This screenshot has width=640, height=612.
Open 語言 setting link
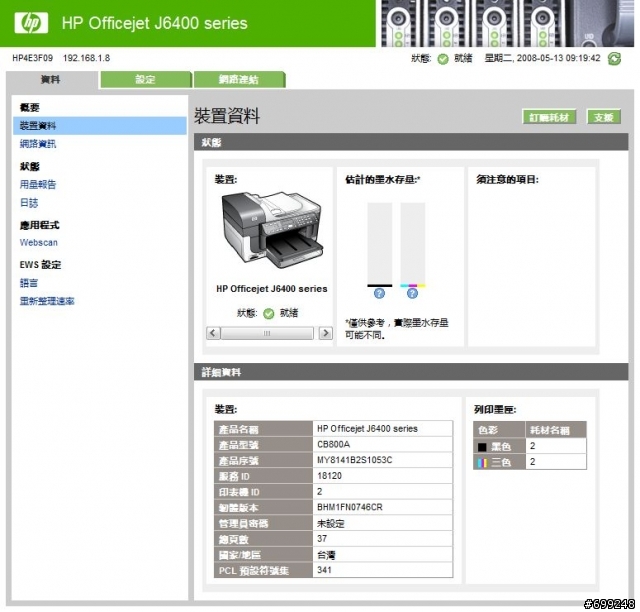tap(29, 283)
